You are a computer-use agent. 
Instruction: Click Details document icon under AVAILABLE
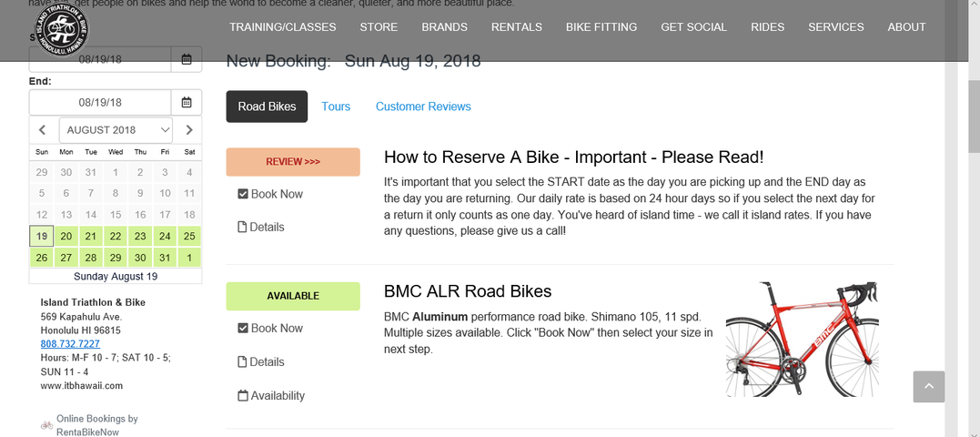243,362
